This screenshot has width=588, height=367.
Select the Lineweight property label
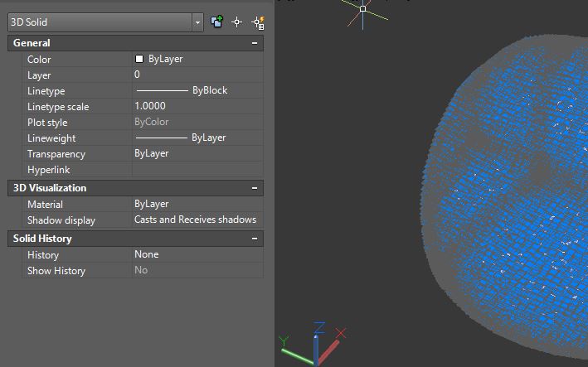[51, 138]
